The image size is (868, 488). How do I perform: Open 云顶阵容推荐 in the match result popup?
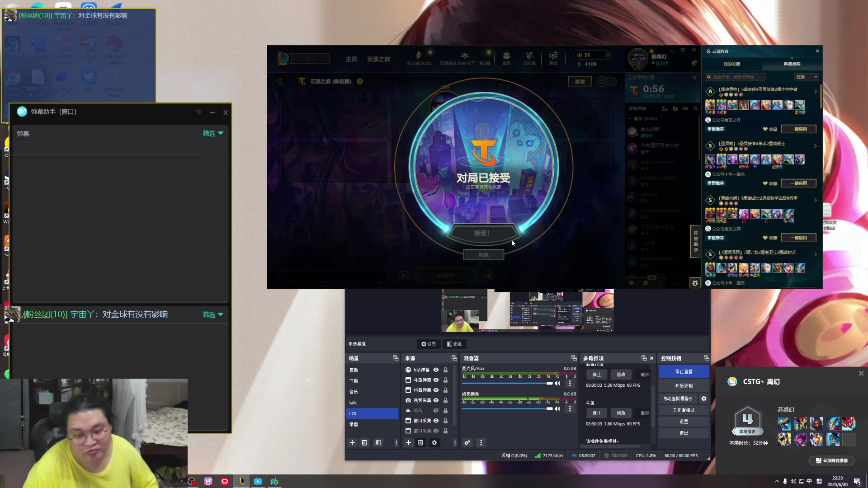pyautogui.click(x=831, y=460)
